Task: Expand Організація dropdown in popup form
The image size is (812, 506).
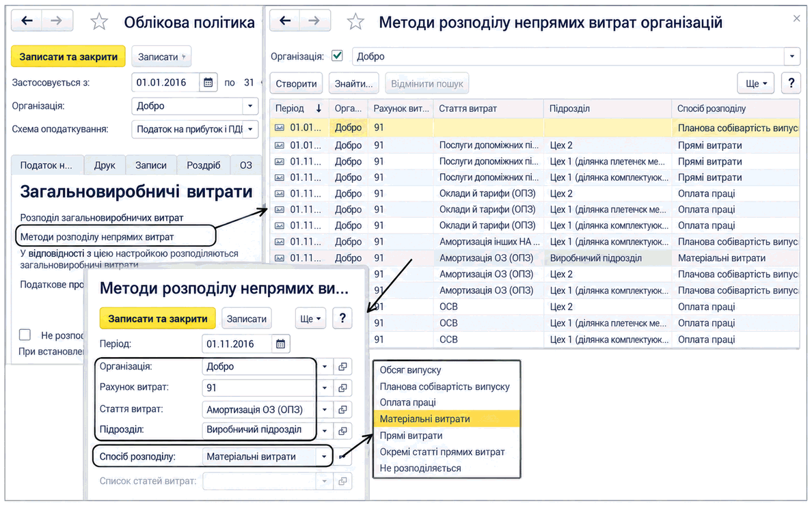Action: point(324,366)
